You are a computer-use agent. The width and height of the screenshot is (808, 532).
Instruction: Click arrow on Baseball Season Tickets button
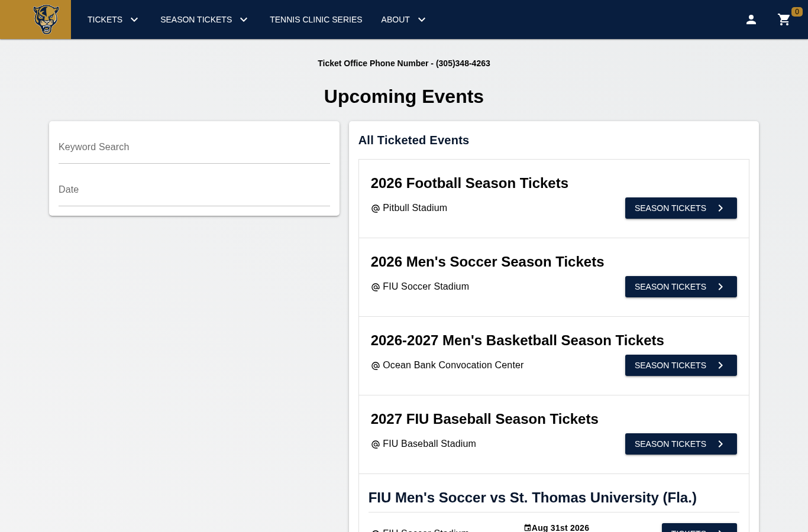click(x=720, y=444)
